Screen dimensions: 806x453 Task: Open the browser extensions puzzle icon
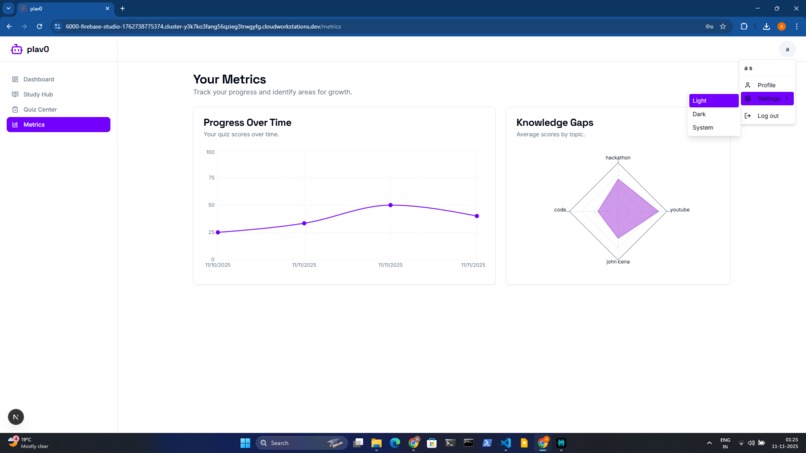[x=744, y=26]
